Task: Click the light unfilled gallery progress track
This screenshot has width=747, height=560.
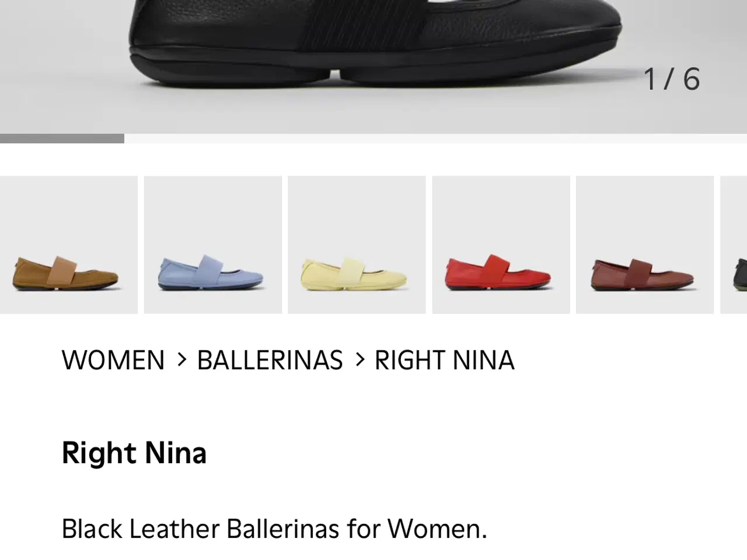Action: pyautogui.click(x=435, y=138)
